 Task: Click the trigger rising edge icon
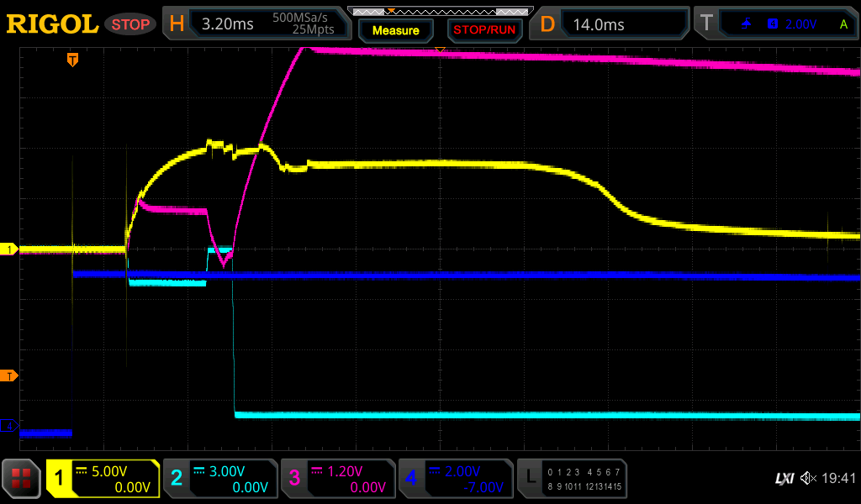(746, 24)
